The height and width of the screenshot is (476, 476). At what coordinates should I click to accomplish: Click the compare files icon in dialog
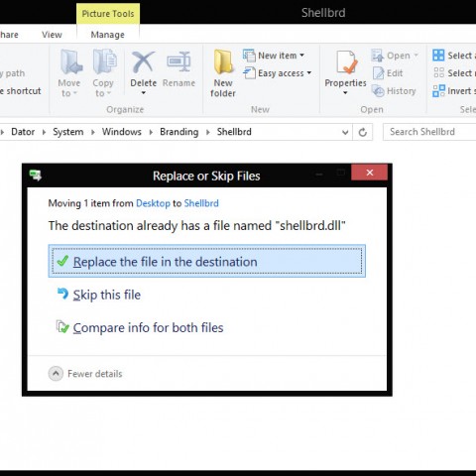coord(62,327)
